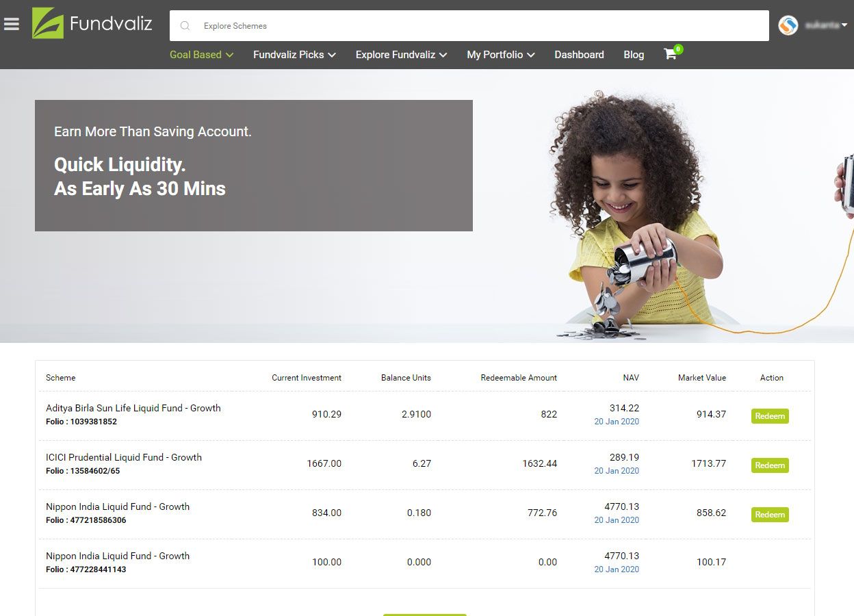Select ICICI Prudential Liquid Fund name

124,457
